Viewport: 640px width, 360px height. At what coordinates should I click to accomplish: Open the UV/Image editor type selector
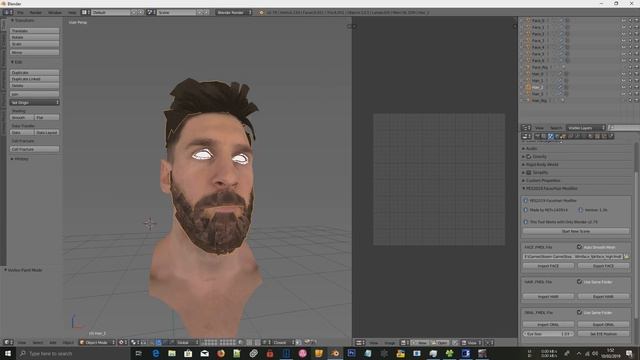coord(360,342)
